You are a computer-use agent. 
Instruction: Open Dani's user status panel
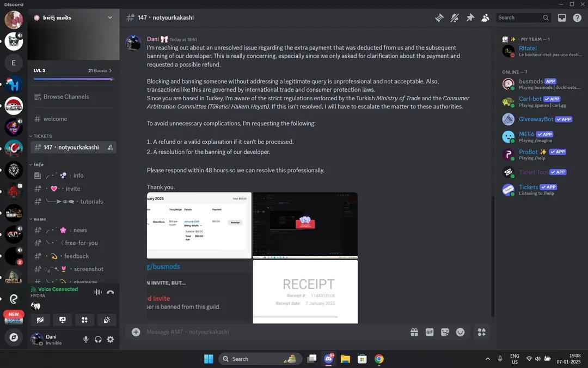tap(54, 339)
